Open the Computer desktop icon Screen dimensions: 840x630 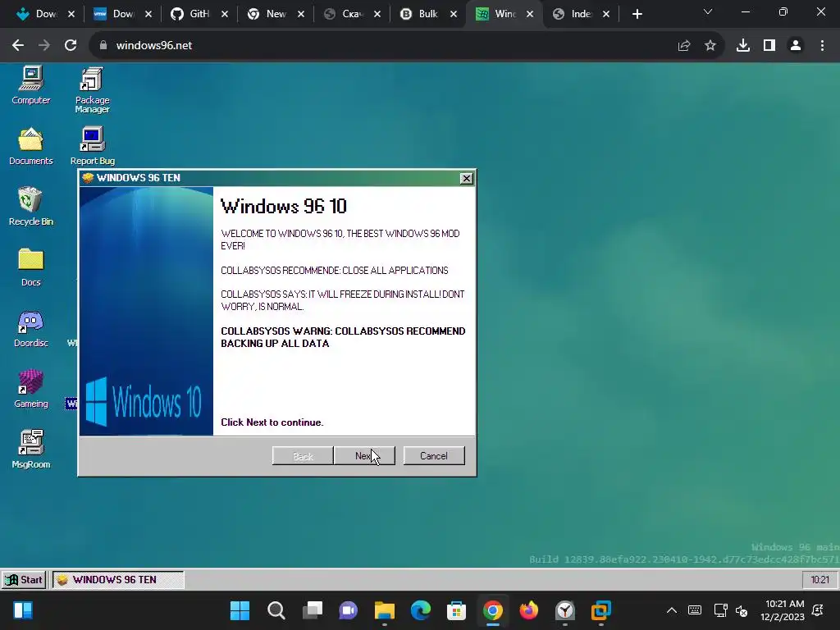click(x=30, y=85)
